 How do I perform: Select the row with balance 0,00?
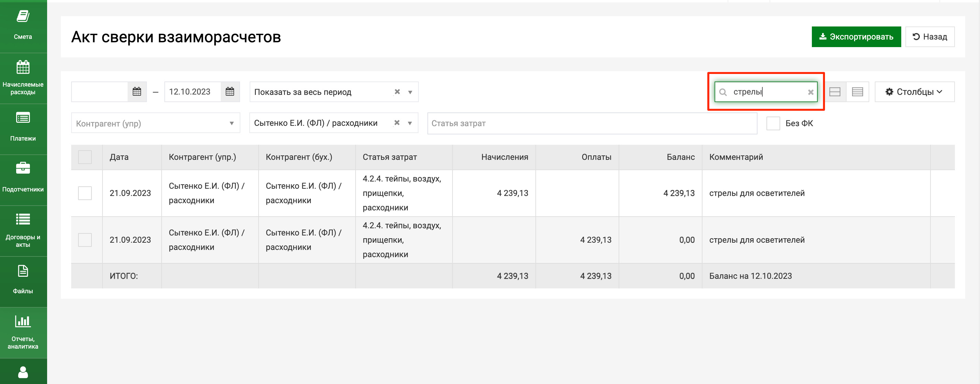tap(85, 240)
